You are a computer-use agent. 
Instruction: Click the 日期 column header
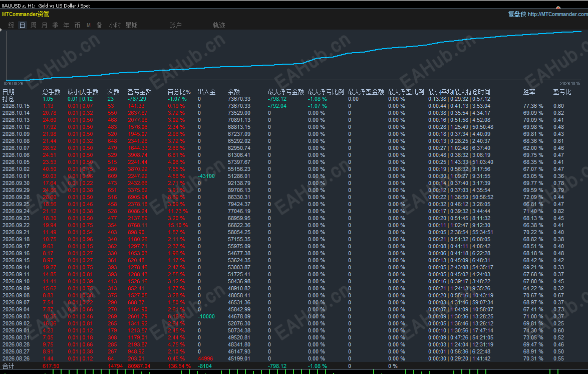click(x=8, y=92)
